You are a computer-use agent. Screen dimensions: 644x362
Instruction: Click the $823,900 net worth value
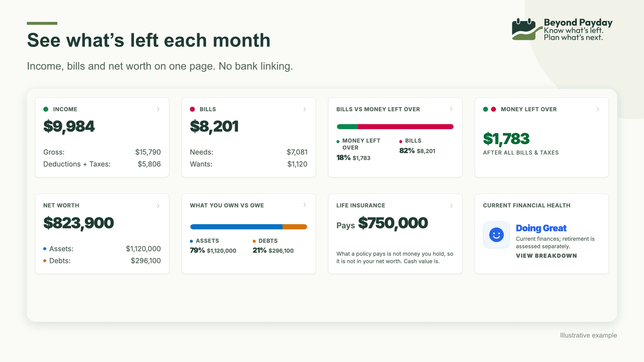coord(78,223)
